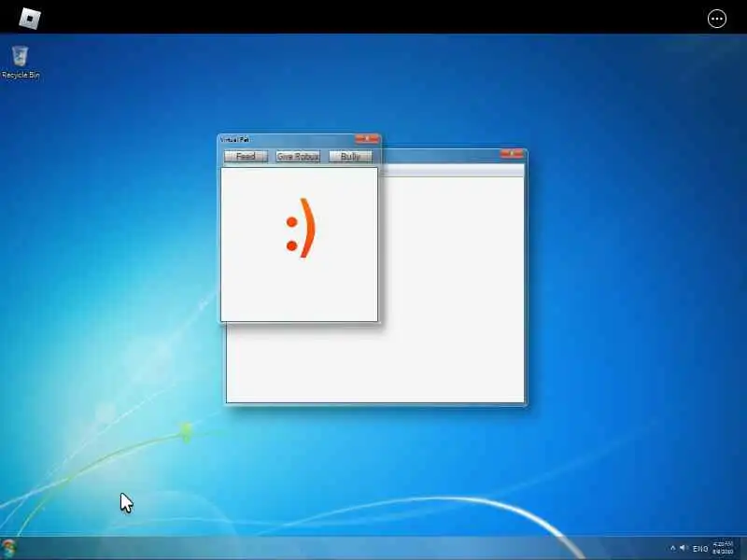The width and height of the screenshot is (747, 560).
Task: Click the ENG language indicator
Action: [700, 549]
